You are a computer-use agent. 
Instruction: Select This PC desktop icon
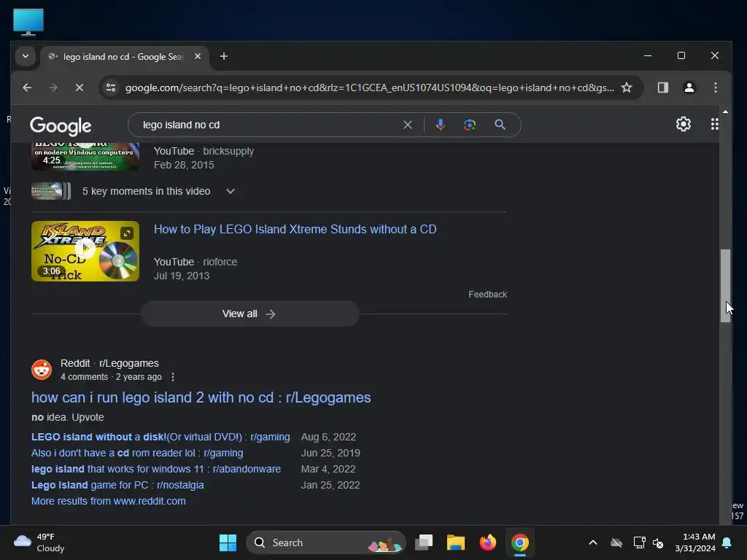[x=28, y=22]
